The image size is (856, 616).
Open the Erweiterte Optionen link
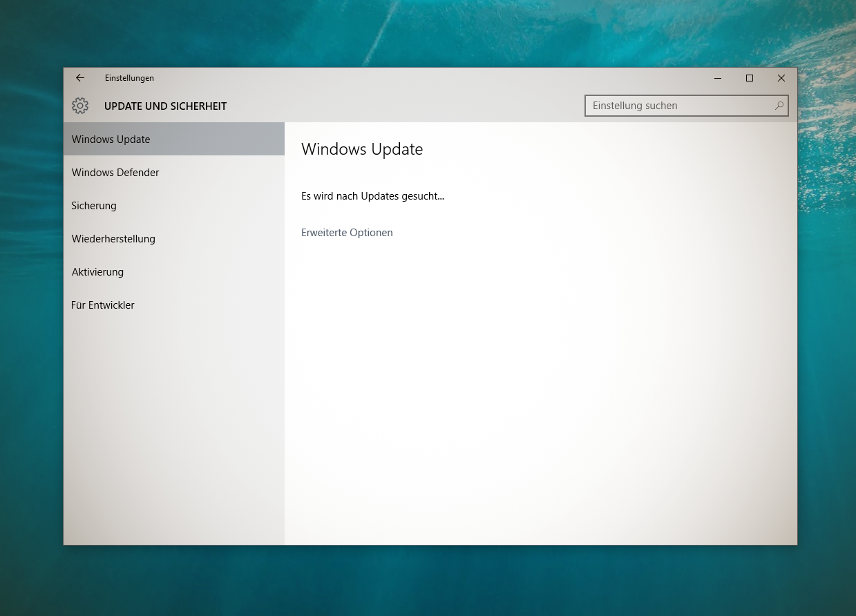click(347, 233)
